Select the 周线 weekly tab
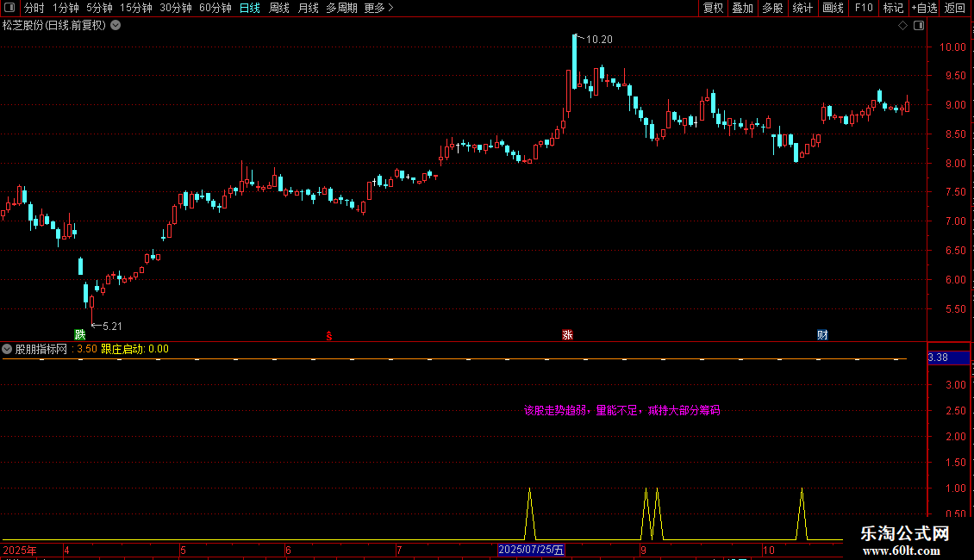This screenshot has width=974, height=560. click(279, 8)
